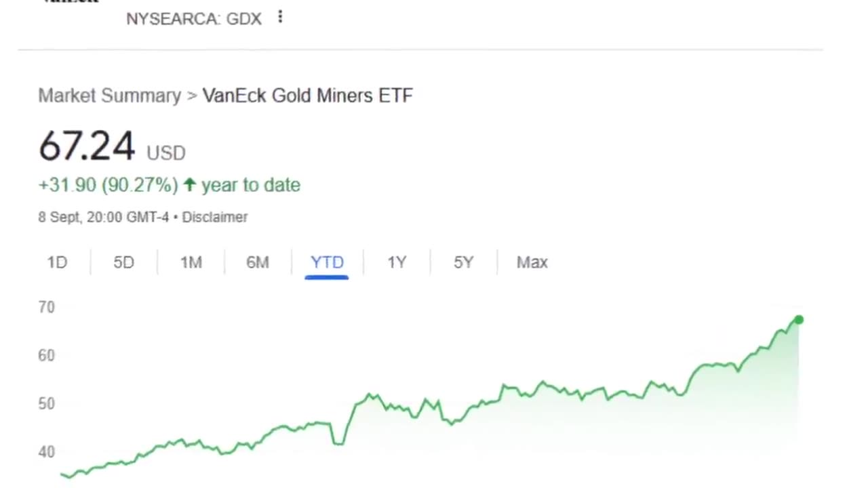Show the 1M chart range
This screenshot has height=488, width=868.
[191, 262]
